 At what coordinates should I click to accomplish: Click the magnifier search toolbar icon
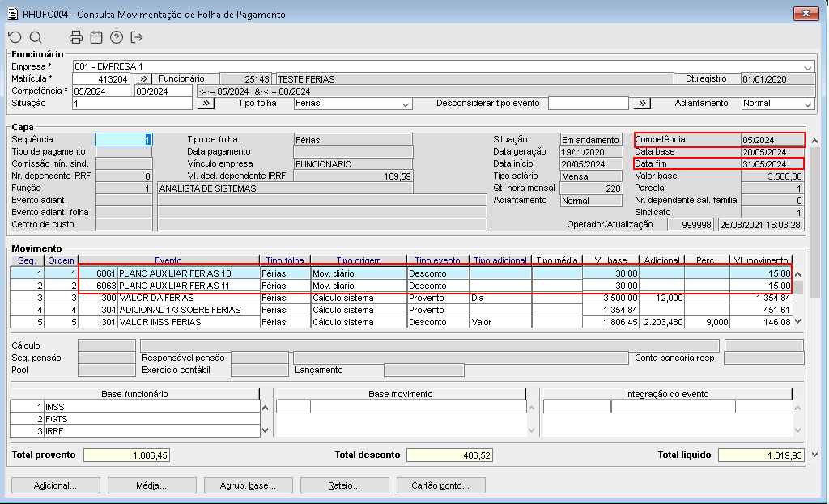36,37
